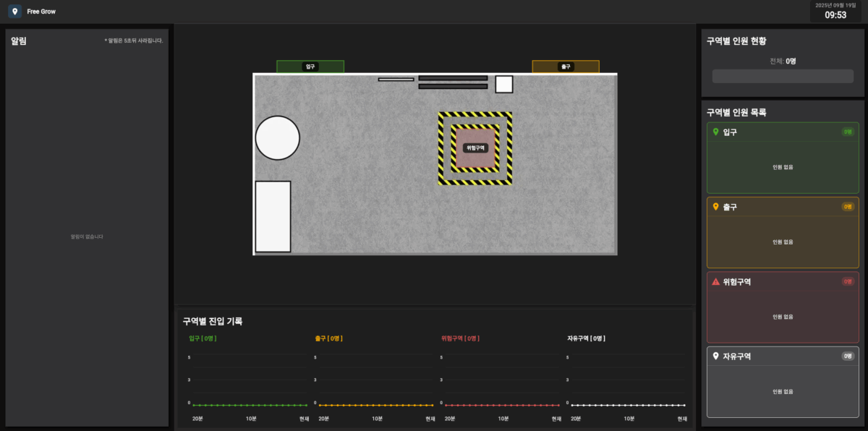The image size is (868, 431).
Task: Click the 입구 [ 0명 ] chart title
Action: (203, 338)
